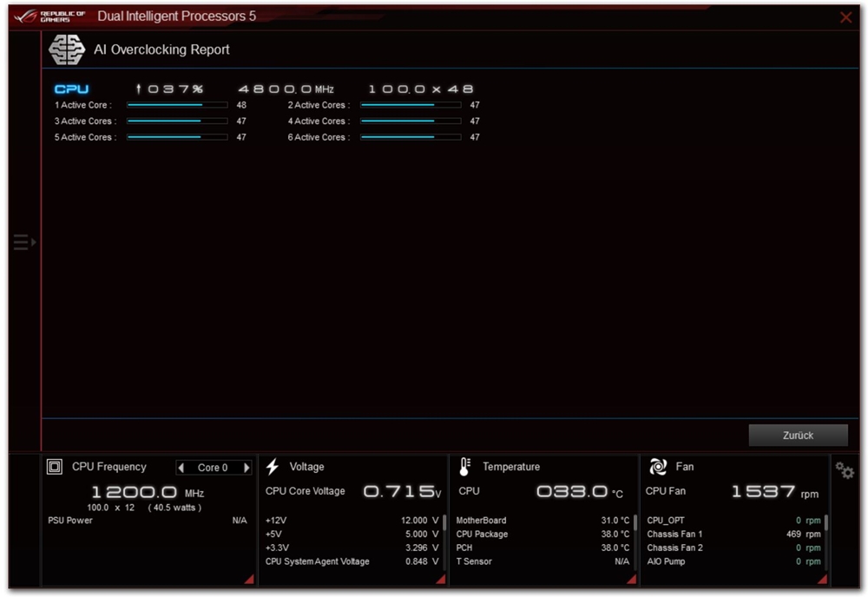Click the AI Overclocking Report title

click(161, 49)
